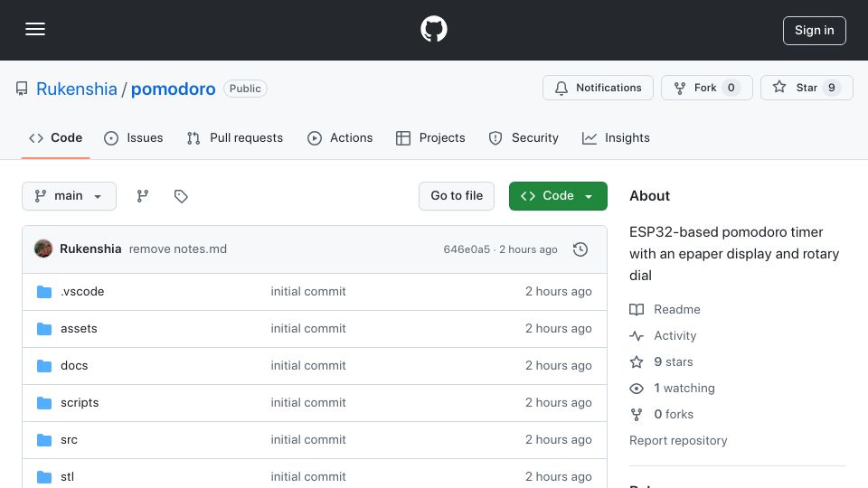The height and width of the screenshot is (488, 868).
Task: View the Insights tab
Action: point(616,137)
